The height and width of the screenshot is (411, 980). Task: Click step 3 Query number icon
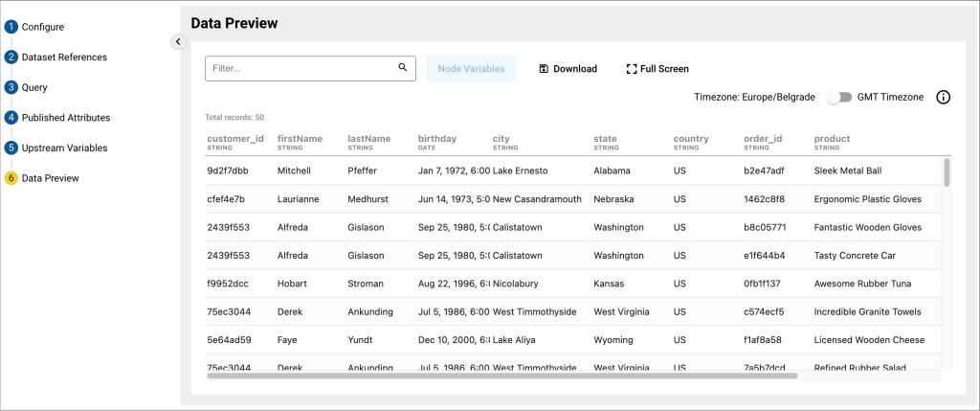click(11, 87)
